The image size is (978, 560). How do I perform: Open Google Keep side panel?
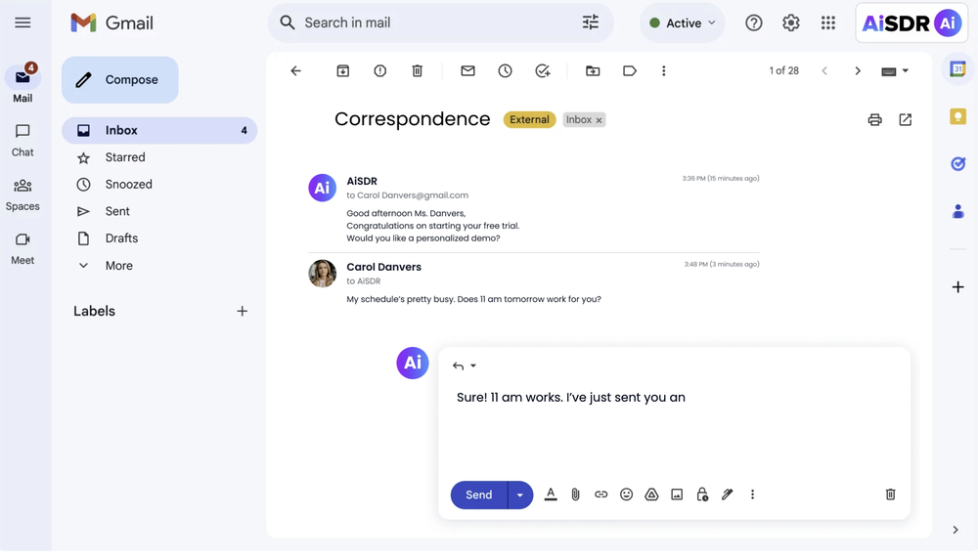tap(957, 116)
